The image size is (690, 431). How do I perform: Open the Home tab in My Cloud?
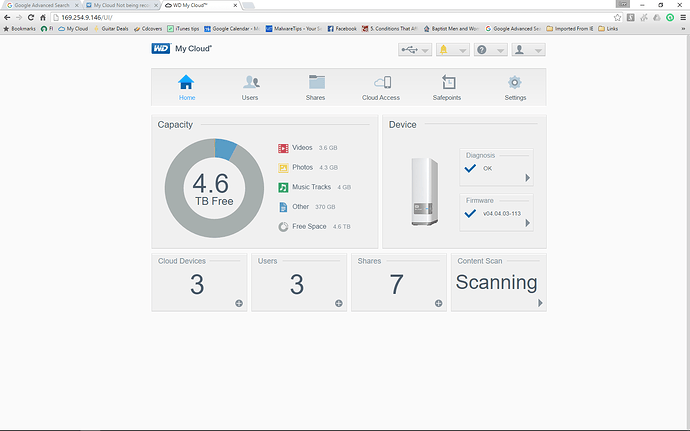click(187, 87)
